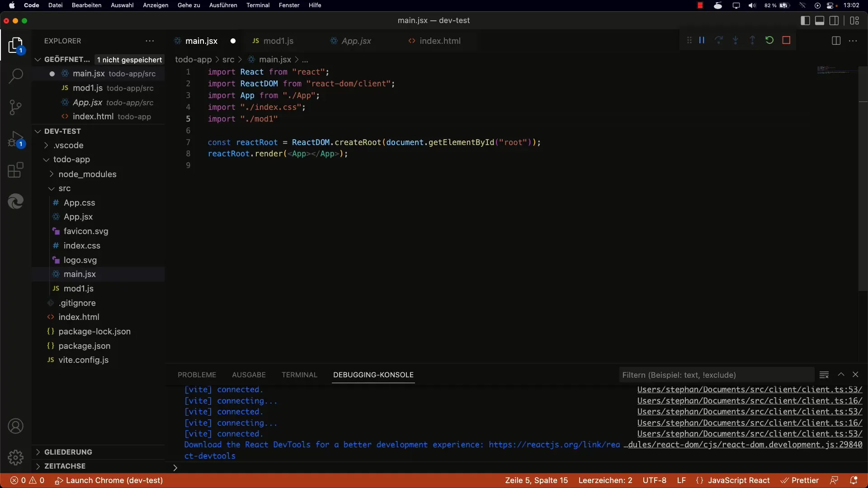Open the PROBLEME panel tab
Viewport: 868px width, 488px height.
pos(197,375)
